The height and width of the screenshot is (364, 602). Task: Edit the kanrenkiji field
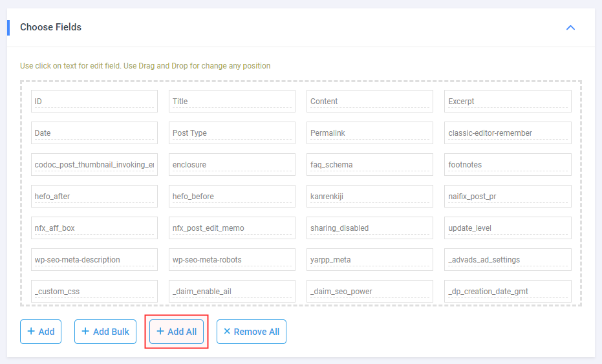click(x=370, y=196)
